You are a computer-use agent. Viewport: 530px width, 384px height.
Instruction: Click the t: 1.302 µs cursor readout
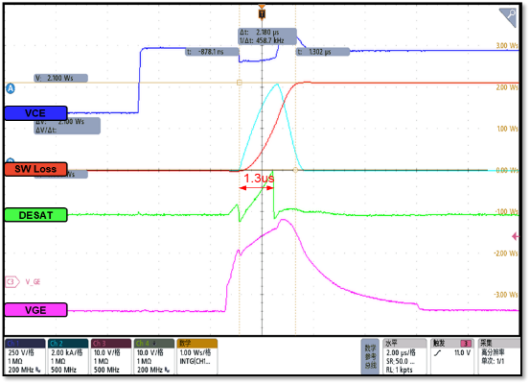[x=323, y=52]
